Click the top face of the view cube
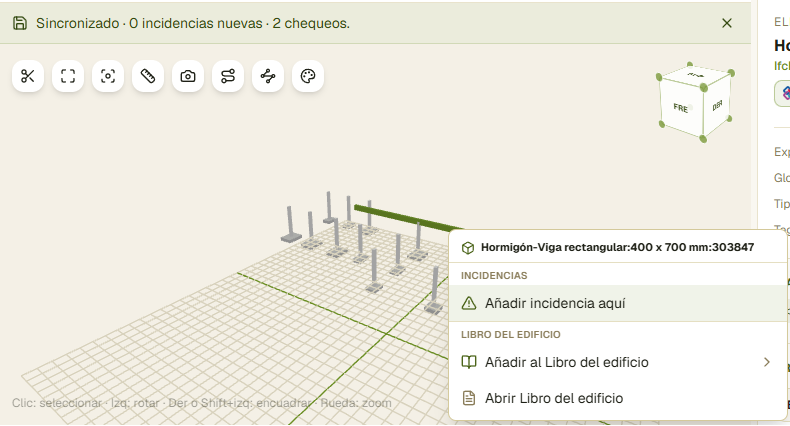The image size is (790, 426). click(x=696, y=76)
